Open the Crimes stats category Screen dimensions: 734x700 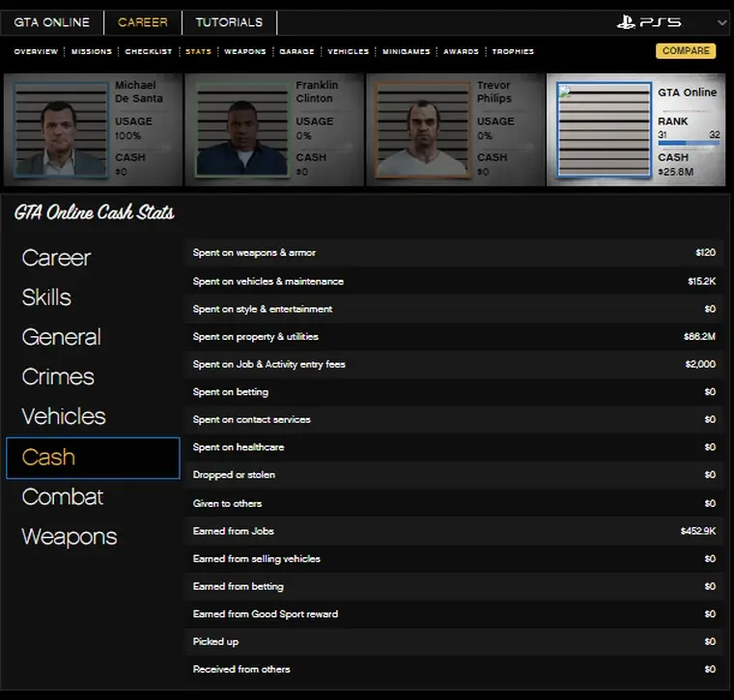[x=58, y=377]
